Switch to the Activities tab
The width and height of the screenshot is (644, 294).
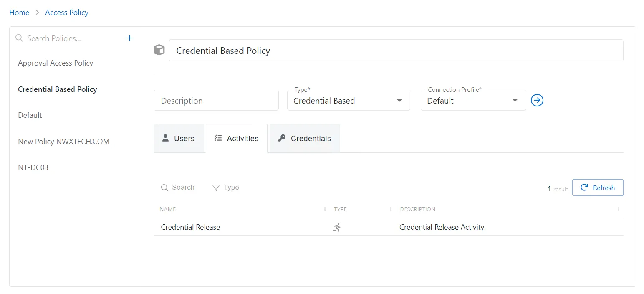[237, 138]
